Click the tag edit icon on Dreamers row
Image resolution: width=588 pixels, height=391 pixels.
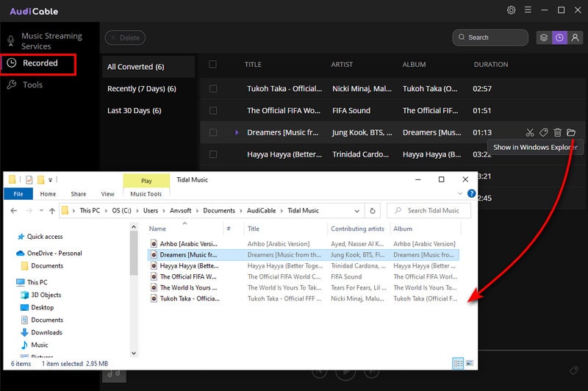click(x=544, y=132)
